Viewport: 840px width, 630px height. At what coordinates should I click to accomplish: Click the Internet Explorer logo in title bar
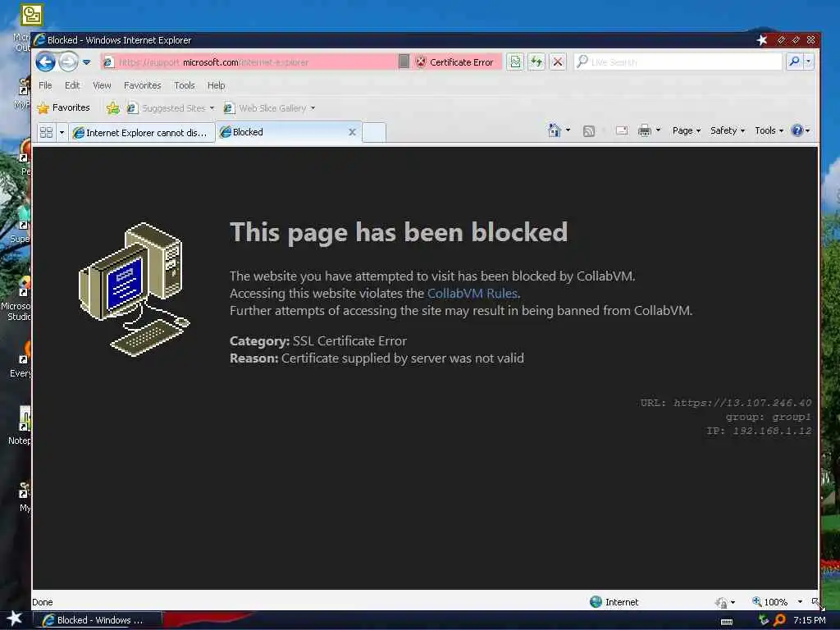point(39,39)
